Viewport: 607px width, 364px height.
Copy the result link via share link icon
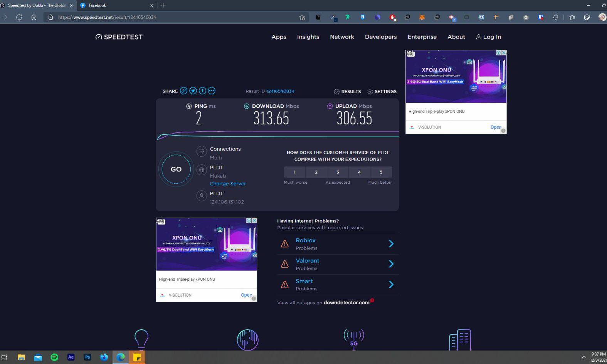pyautogui.click(x=184, y=91)
